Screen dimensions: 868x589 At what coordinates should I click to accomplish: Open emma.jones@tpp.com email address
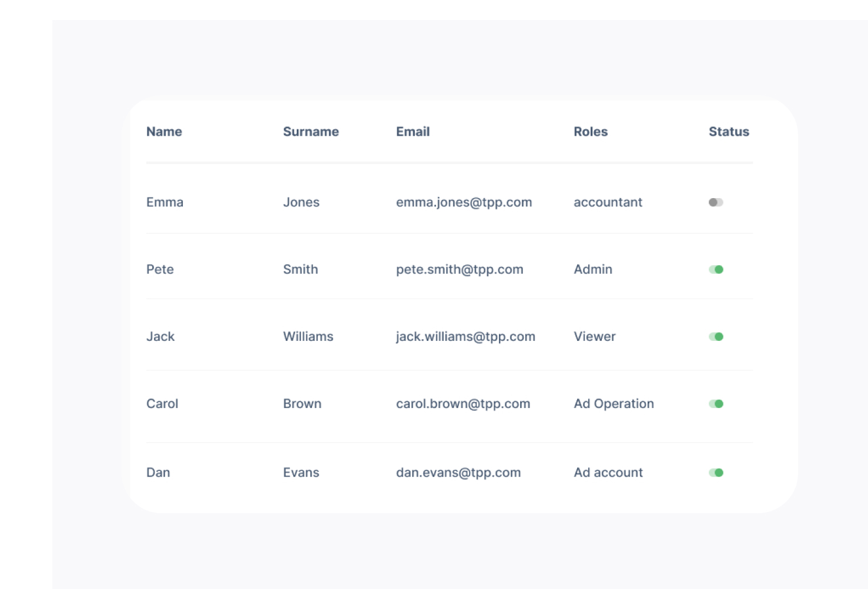click(464, 202)
